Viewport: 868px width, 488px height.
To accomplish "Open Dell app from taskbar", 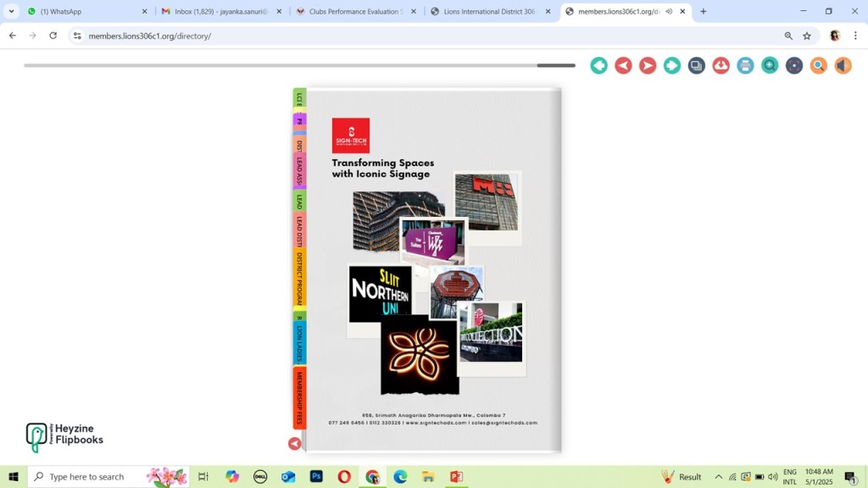I will (259, 476).
